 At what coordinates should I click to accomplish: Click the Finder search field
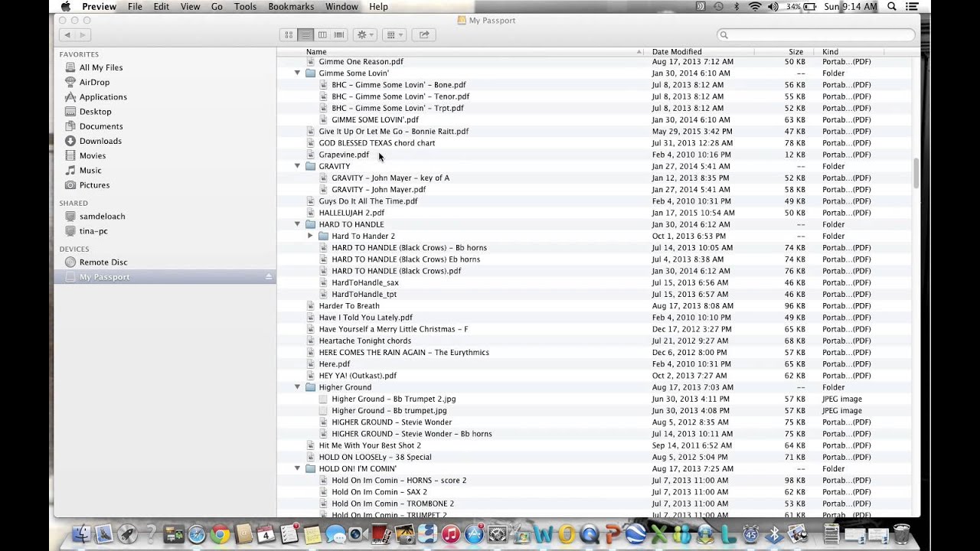[x=816, y=34]
